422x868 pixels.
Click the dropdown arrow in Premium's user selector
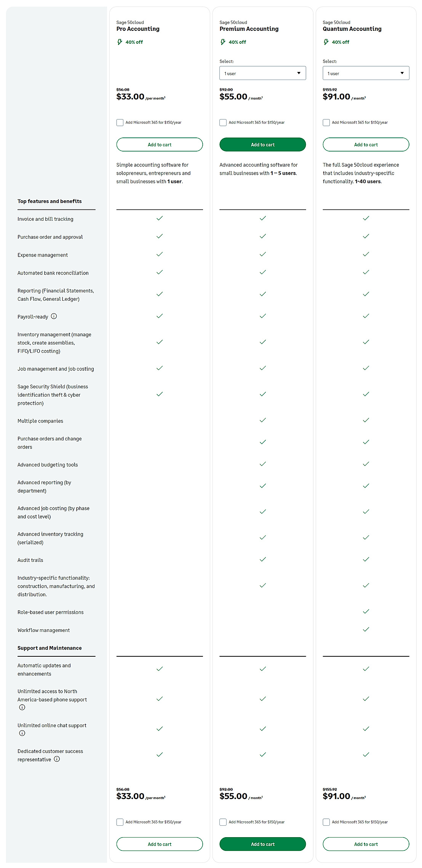tap(299, 73)
